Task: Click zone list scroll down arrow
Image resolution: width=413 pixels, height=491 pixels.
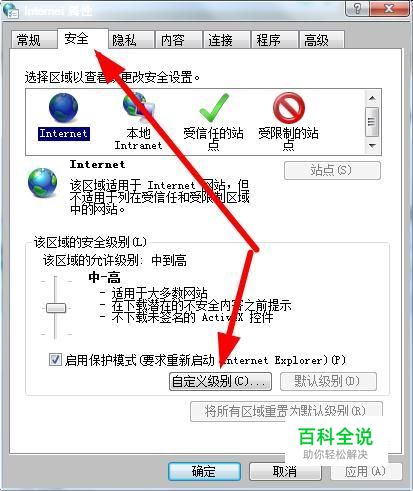Action: [372, 146]
